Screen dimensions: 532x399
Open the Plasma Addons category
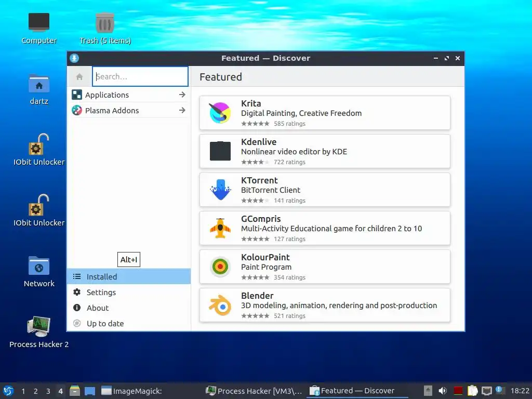[x=129, y=111]
